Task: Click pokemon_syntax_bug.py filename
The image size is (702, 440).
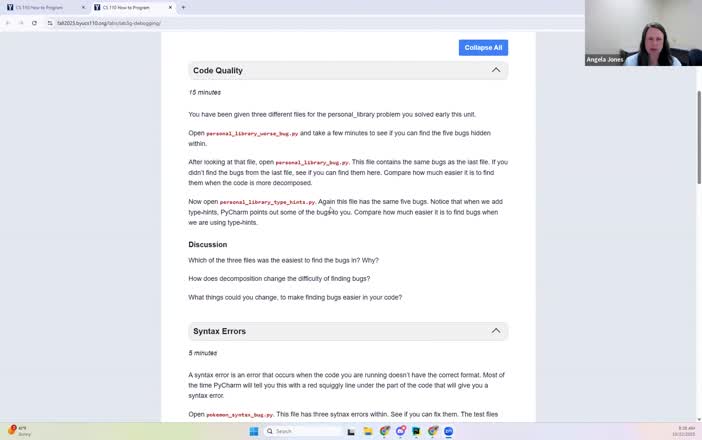Action: [240, 415]
